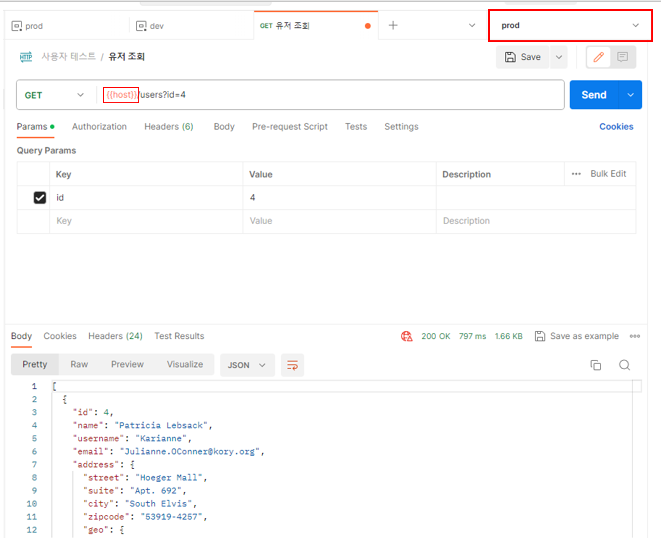Open the Tests tab

pyautogui.click(x=356, y=127)
